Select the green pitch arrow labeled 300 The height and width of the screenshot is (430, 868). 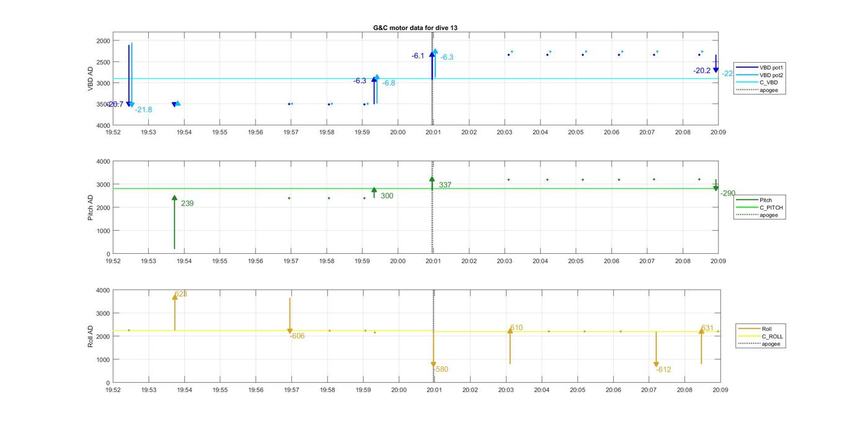pos(374,192)
